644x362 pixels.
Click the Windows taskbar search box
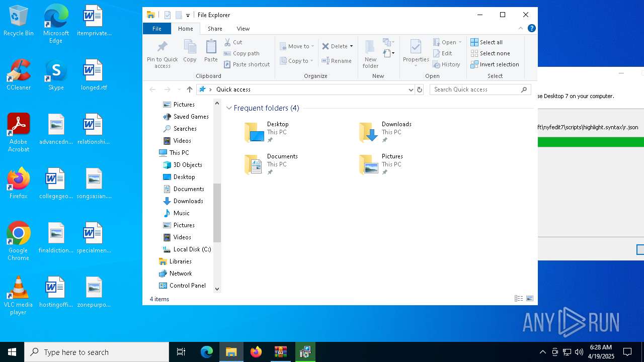[97, 352]
